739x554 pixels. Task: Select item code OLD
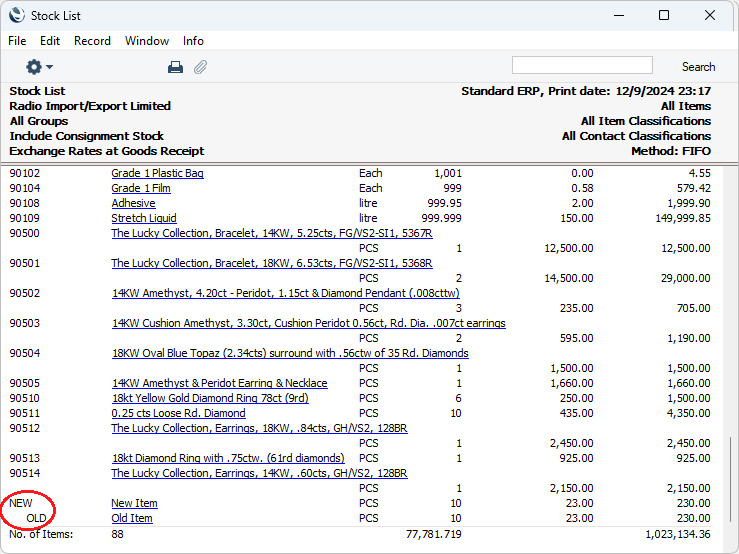pos(36,519)
